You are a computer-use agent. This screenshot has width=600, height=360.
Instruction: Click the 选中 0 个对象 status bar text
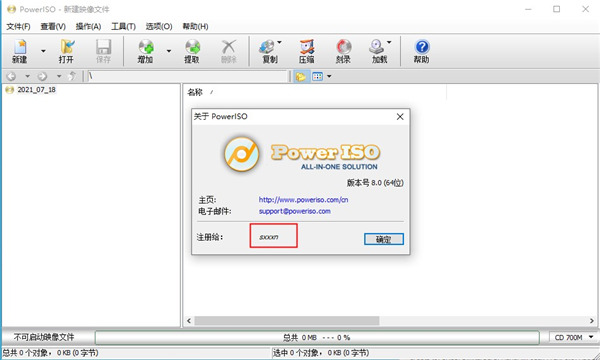tap(321, 353)
